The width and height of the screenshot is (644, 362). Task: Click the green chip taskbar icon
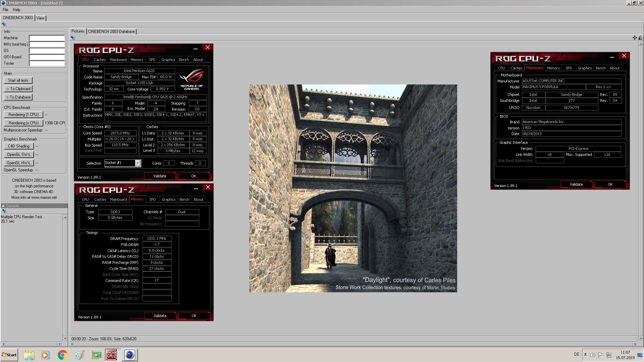[96, 355]
